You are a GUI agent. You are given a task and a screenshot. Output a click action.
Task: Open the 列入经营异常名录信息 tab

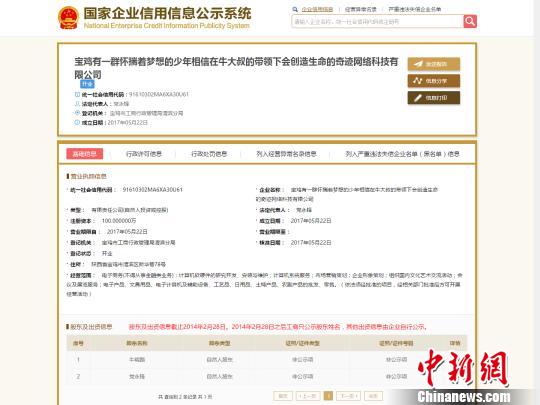click(x=287, y=154)
